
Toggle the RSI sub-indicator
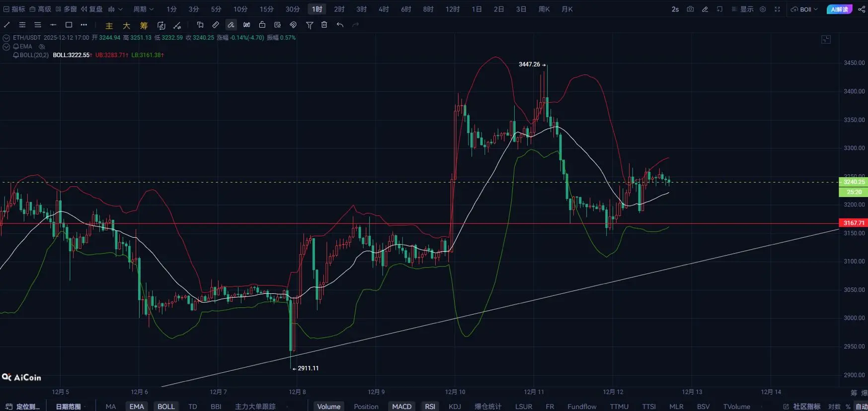pyautogui.click(x=430, y=406)
